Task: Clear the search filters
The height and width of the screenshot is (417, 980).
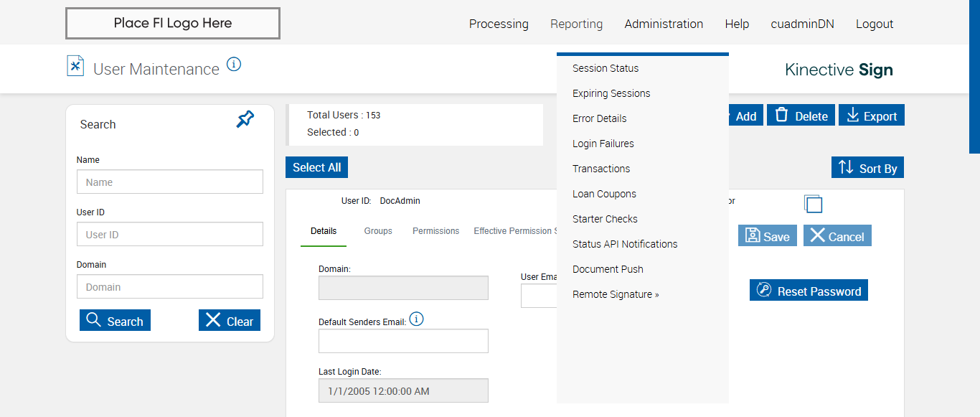Action: tap(229, 321)
